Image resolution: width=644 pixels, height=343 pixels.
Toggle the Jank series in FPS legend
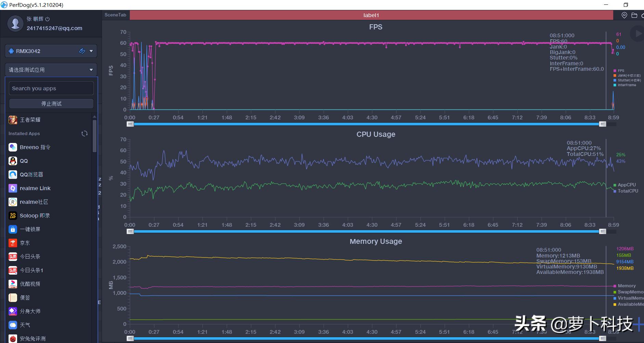627,76
